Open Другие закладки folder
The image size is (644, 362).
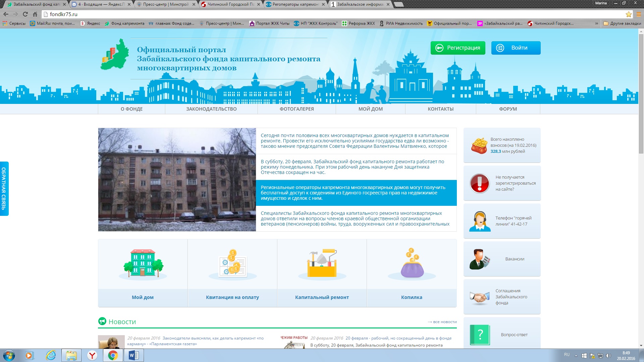pyautogui.click(x=622, y=23)
